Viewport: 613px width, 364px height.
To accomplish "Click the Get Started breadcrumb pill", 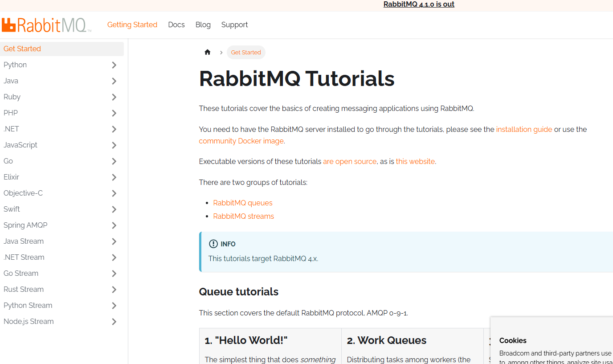I will click(246, 52).
